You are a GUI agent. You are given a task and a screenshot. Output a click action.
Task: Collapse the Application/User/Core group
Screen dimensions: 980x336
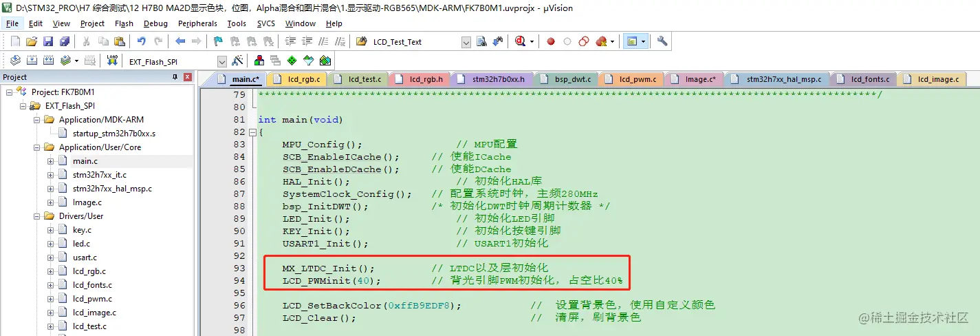click(x=36, y=147)
